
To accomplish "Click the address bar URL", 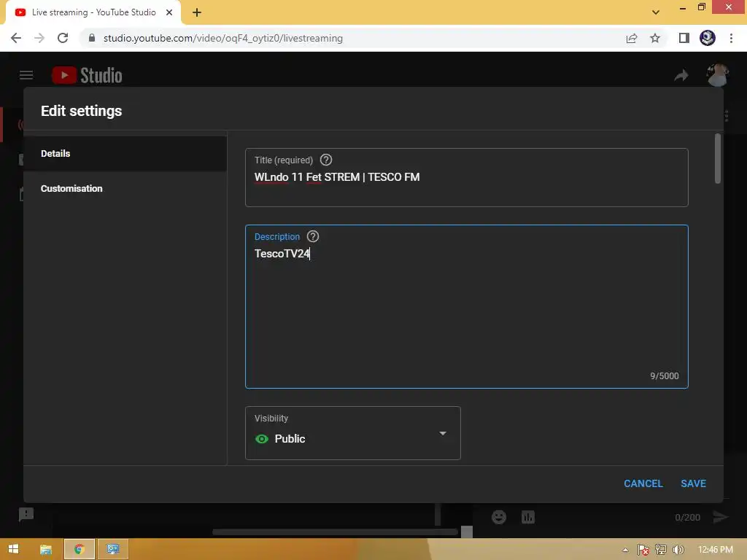I will tap(223, 38).
